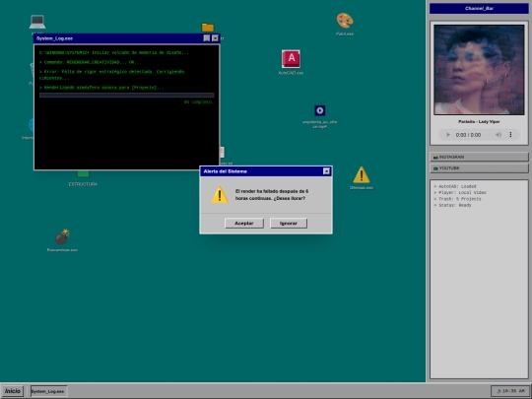Click the 'Status: Ready' status line

(x=452, y=205)
